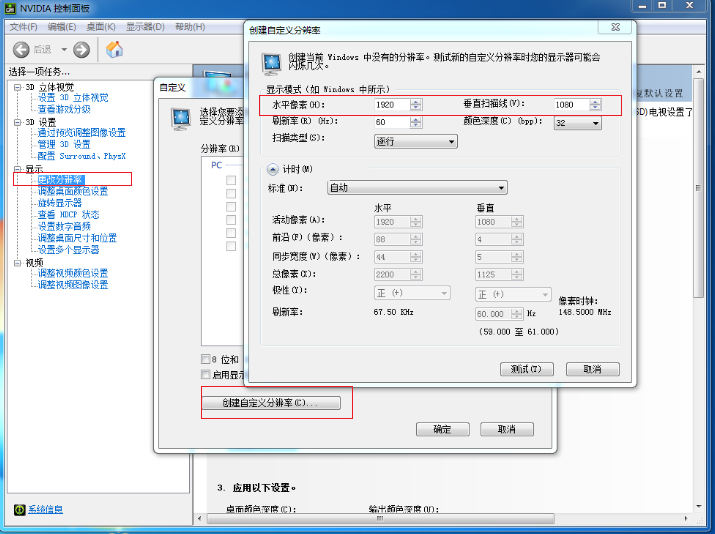Viewport: 715px width, 534px height.
Task: Select 查看 HDCP 状态 in the tree
Action: point(68,215)
